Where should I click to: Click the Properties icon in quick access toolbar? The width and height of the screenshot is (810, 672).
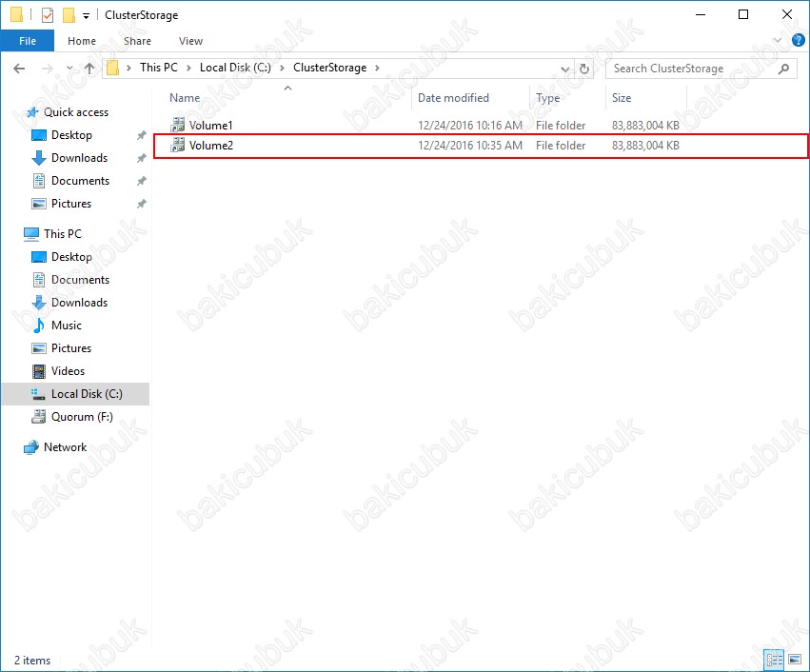click(x=47, y=15)
